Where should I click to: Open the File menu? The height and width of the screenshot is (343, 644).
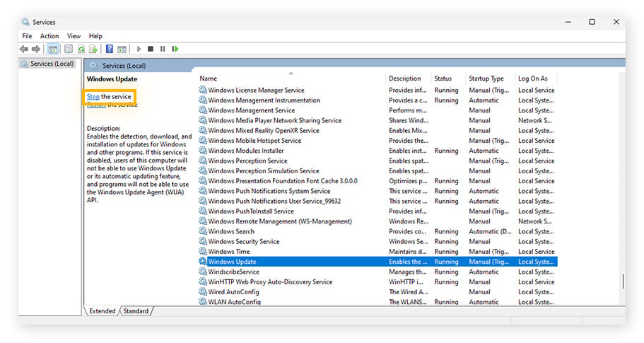click(27, 36)
